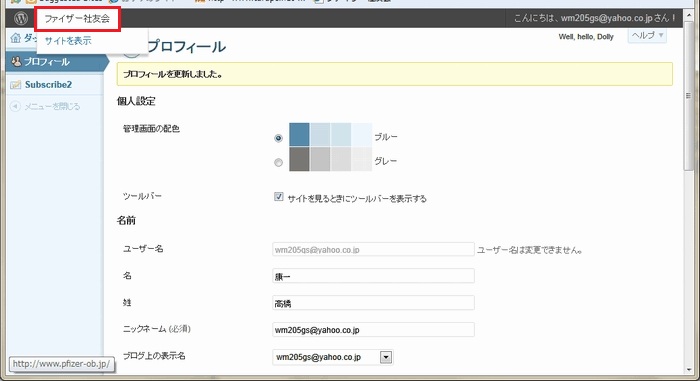Screen dimensions: 700x381
Task: Click the 姓 last name field
Action: pyautogui.click(x=373, y=303)
